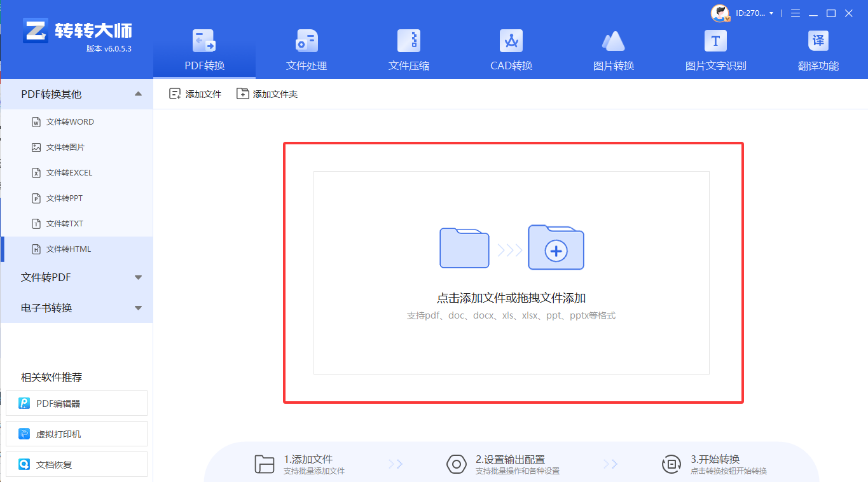Click the empty source folder icon
868x482 pixels.
(464, 248)
